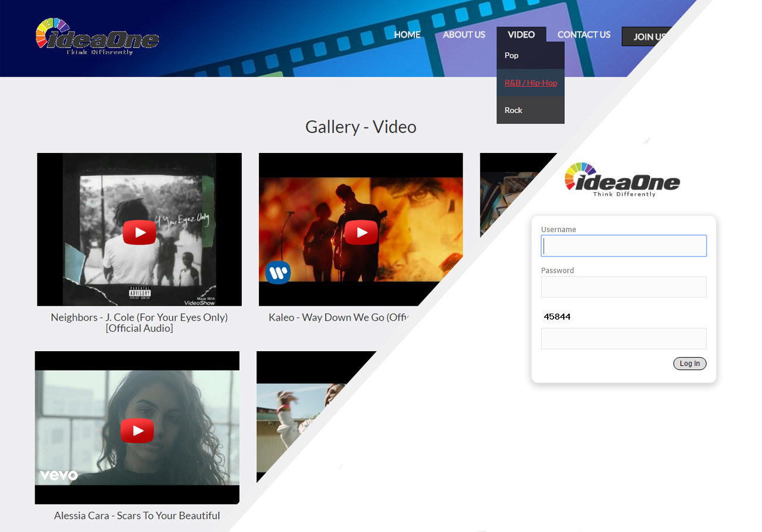Open the Kaleo - Way Down We Go title
This screenshot has height=532, width=762.
pyautogui.click(x=340, y=317)
